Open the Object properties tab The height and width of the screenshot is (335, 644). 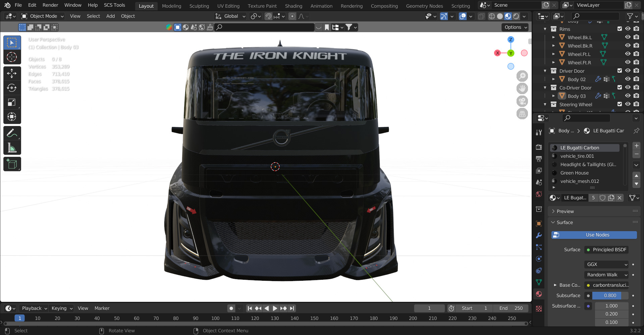click(539, 223)
